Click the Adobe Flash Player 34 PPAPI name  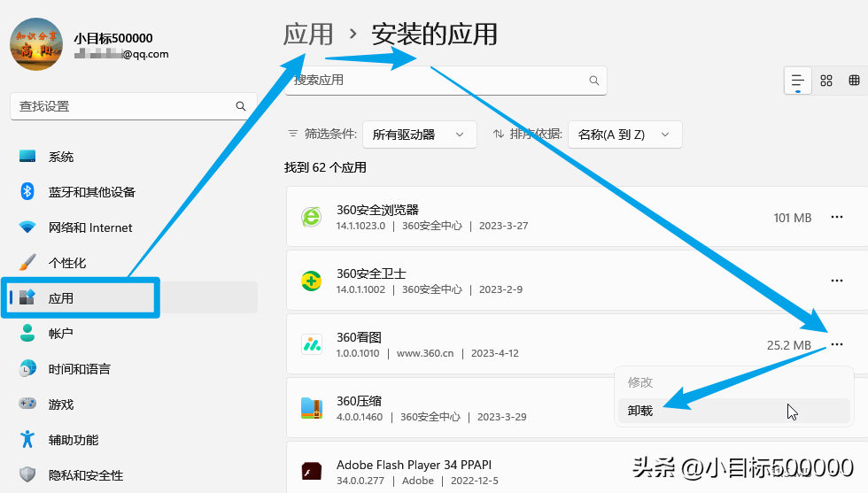[415, 465]
